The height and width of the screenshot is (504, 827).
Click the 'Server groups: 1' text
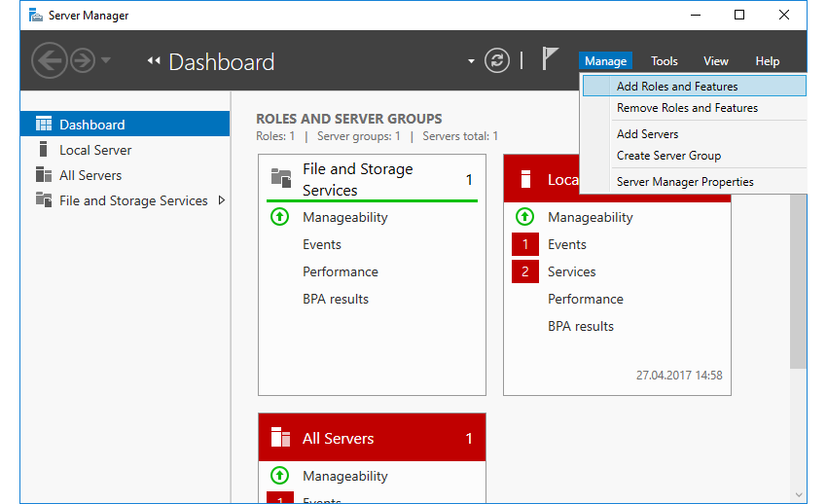coord(359,136)
